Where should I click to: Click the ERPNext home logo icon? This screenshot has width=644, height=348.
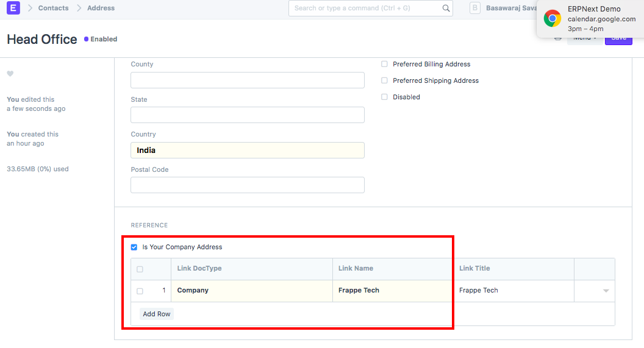[13, 8]
